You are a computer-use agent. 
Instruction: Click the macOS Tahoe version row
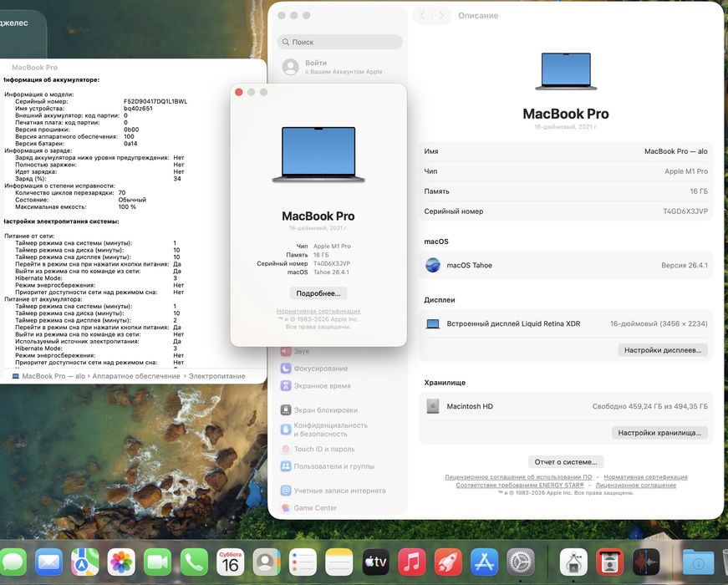point(566,266)
